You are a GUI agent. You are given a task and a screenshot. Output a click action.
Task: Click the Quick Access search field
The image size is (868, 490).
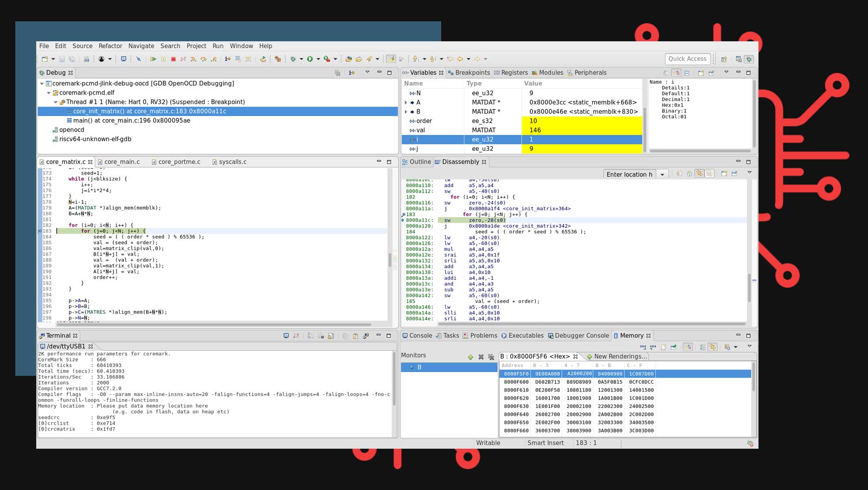687,58
